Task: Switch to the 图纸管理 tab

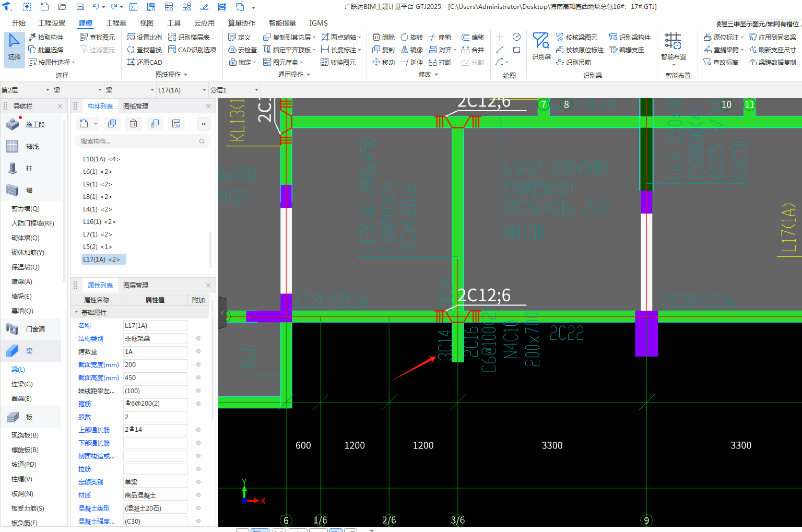Action: [x=136, y=106]
